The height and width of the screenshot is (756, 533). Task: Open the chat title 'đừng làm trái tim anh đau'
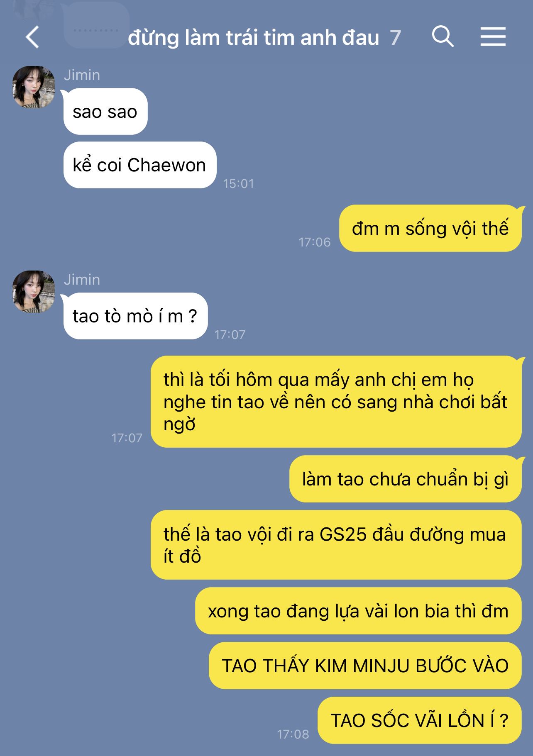point(253,38)
